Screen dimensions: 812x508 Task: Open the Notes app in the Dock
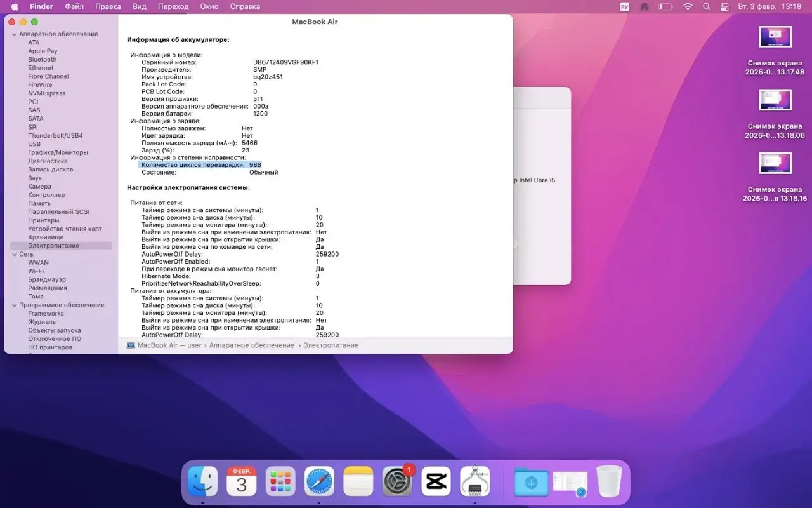358,481
